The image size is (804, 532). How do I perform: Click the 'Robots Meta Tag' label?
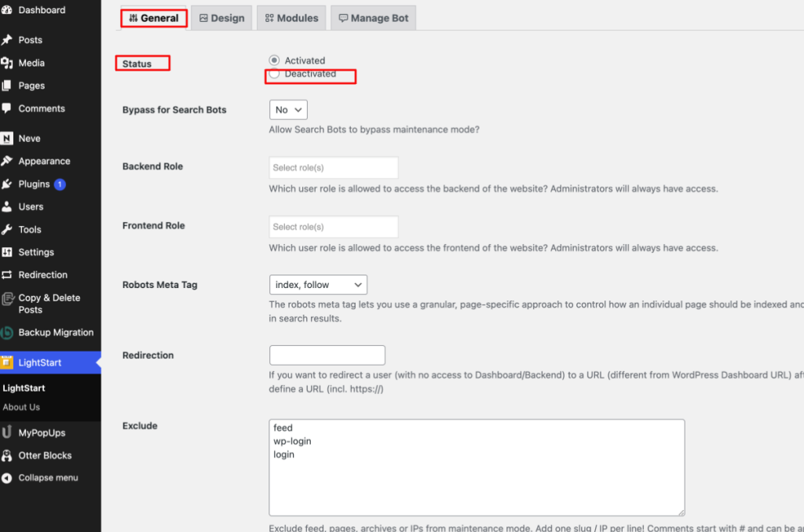pyautogui.click(x=160, y=285)
